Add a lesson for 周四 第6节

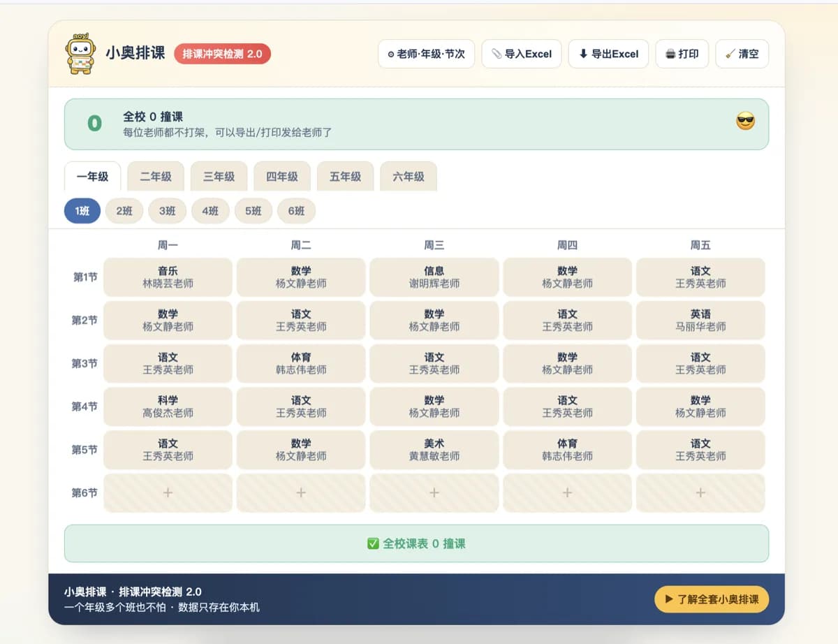[x=568, y=493]
